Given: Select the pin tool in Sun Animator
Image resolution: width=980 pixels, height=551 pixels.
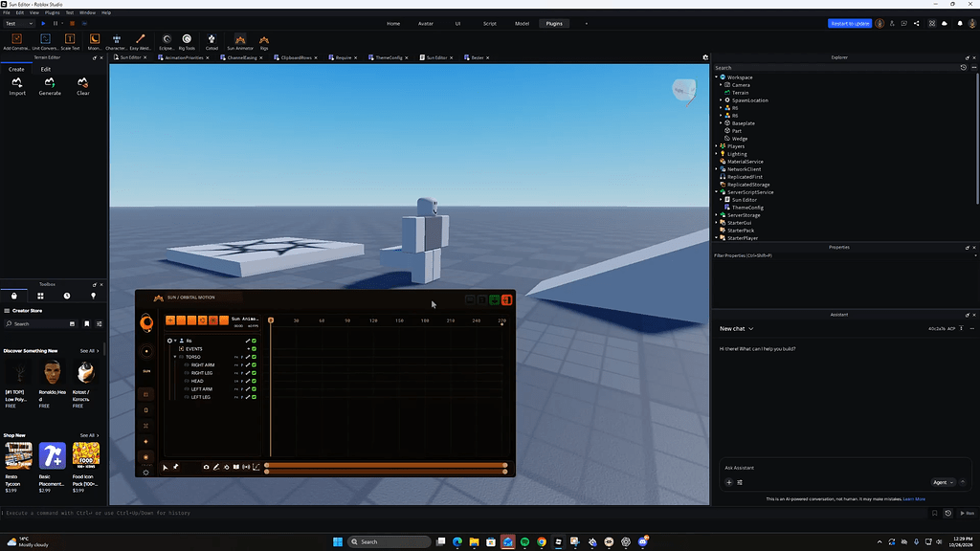Looking at the screenshot, I should tap(176, 467).
